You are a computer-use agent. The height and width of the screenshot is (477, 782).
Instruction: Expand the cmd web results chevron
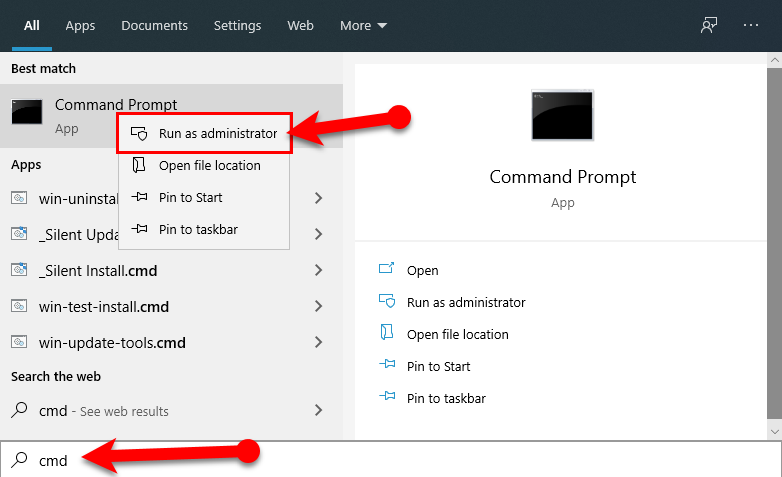[x=318, y=410]
